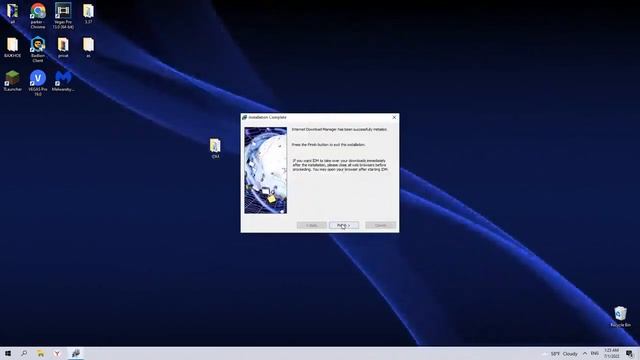The image size is (640, 360).
Task: Open the Badlion Client desktop shortcut
Action: pos(38,49)
